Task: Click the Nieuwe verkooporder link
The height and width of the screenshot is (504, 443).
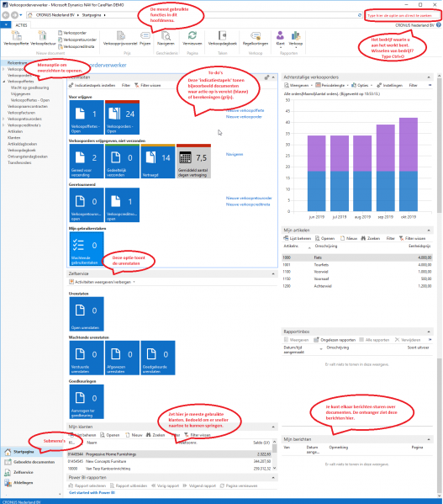Action: tap(244, 117)
